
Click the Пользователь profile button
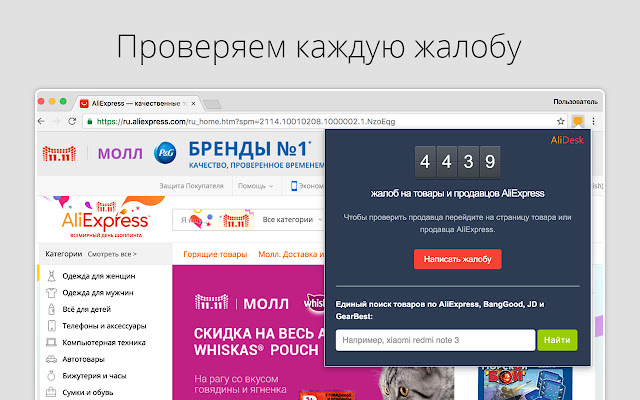[x=575, y=102]
